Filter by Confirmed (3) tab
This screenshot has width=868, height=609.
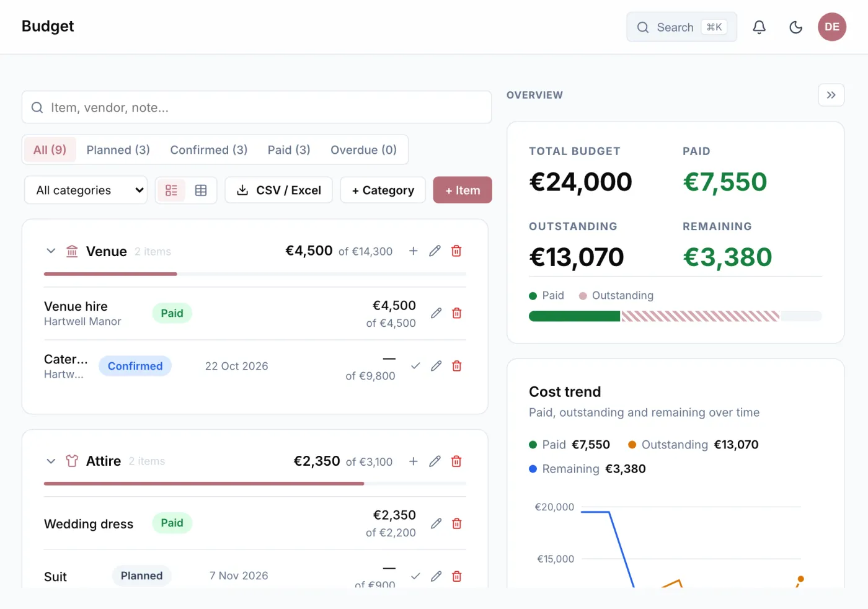click(209, 150)
